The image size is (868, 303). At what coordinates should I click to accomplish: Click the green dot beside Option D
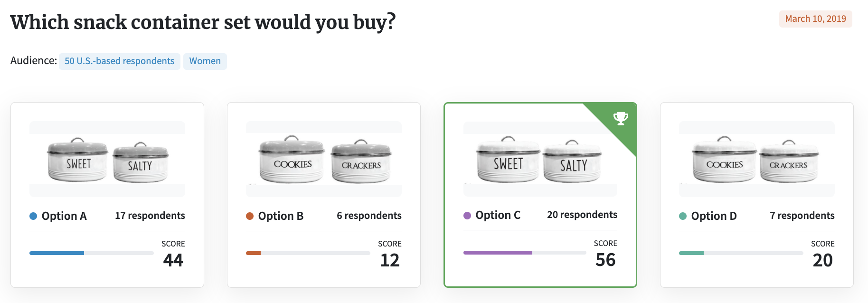pos(683,216)
